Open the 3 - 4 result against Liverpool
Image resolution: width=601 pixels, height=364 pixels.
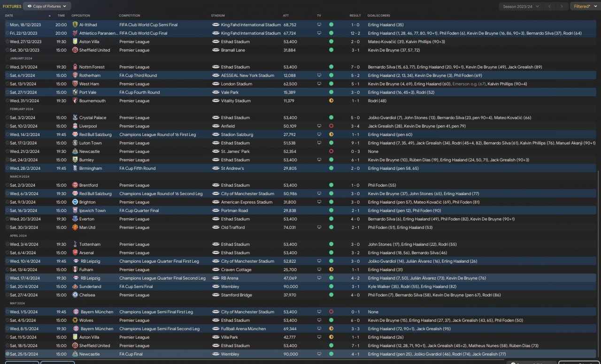355,126
